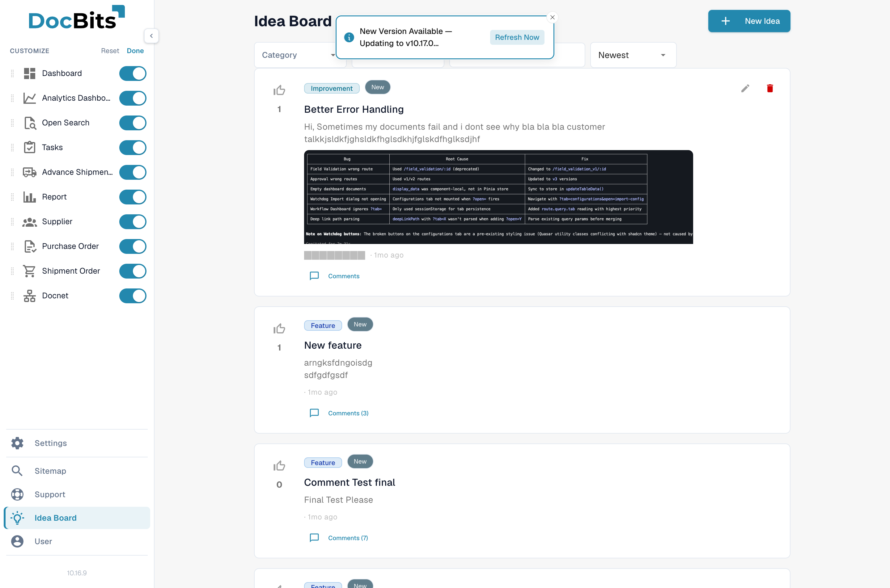Collapse the sidebar with chevron button
Viewport: 890px width, 588px height.
click(x=151, y=36)
